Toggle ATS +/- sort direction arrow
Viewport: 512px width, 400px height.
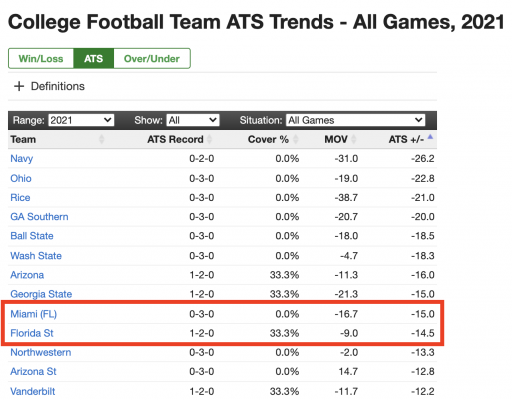tap(430, 137)
